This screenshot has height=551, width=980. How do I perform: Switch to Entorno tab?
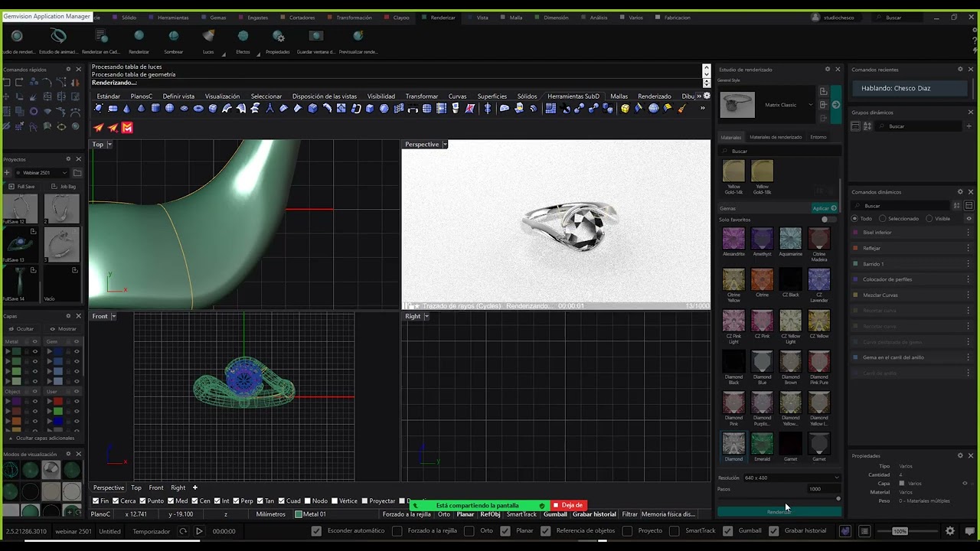pyautogui.click(x=818, y=137)
